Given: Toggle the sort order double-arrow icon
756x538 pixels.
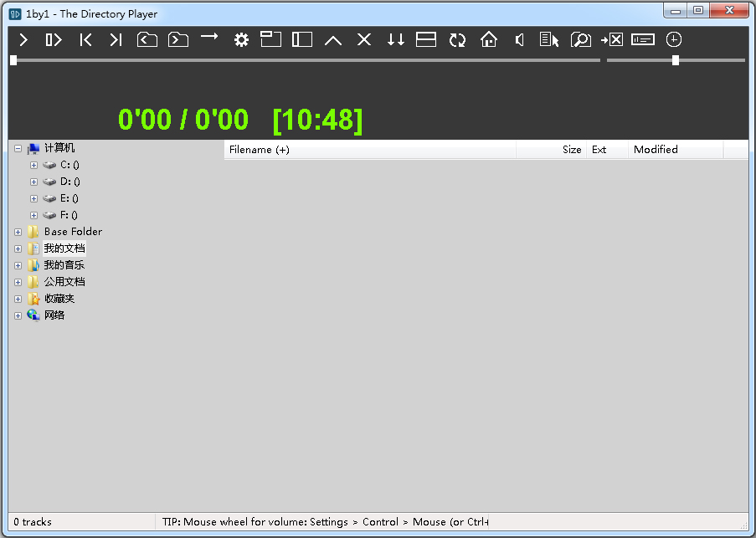Looking at the screenshot, I should click(396, 39).
